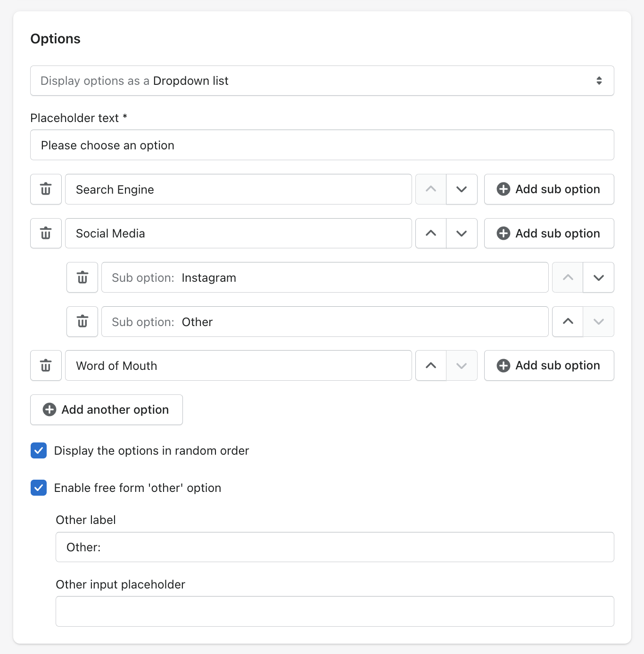Click the Other input placeholder field
Screen dimensions: 644x654
tap(335, 611)
